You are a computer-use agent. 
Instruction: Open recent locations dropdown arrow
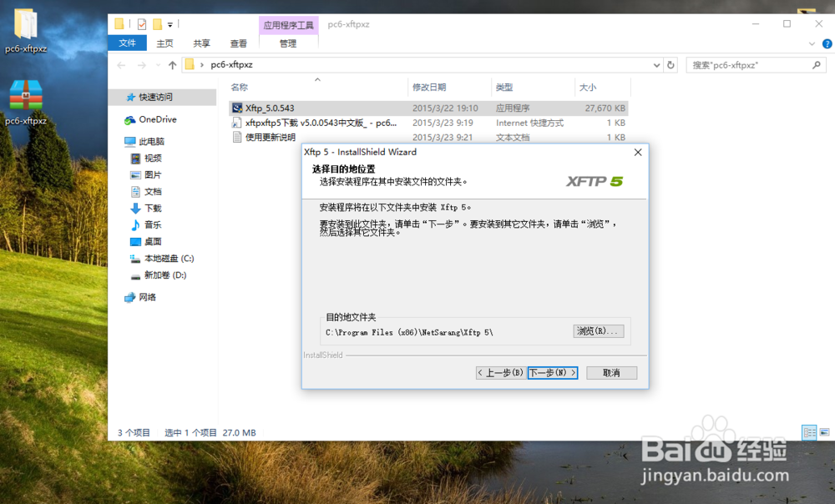(x=158, y=65)
